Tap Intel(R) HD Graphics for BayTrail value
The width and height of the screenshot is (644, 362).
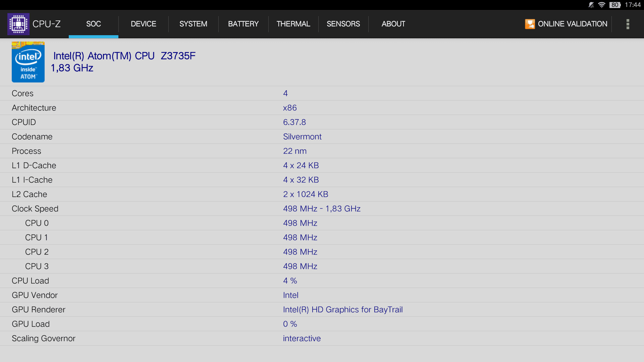pyautogui.click(x=343, y=310)
